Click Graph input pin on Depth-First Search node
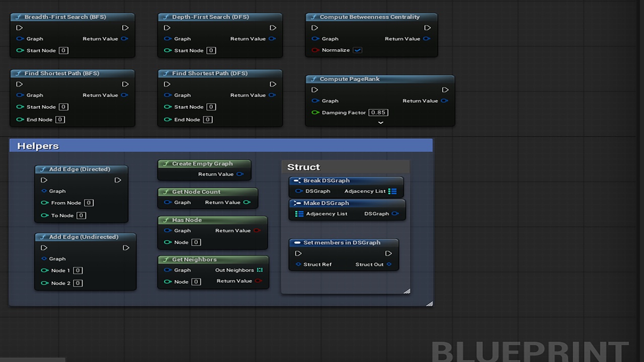The image size is (644, 362). point(168,39)
